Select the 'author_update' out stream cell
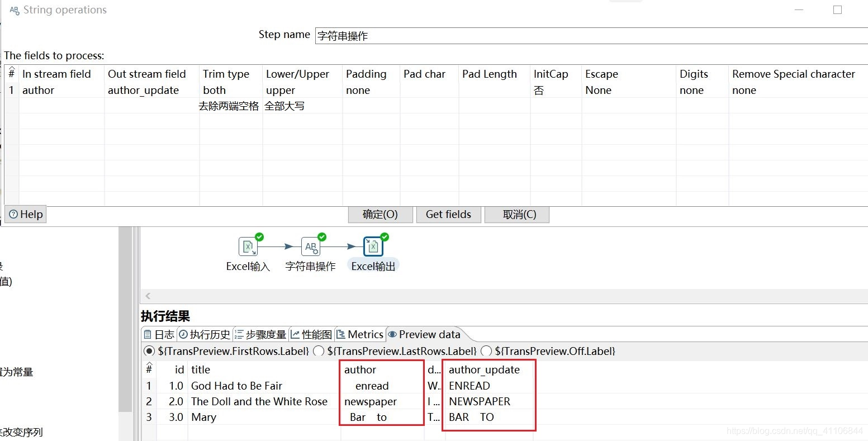 click(151, 90)
